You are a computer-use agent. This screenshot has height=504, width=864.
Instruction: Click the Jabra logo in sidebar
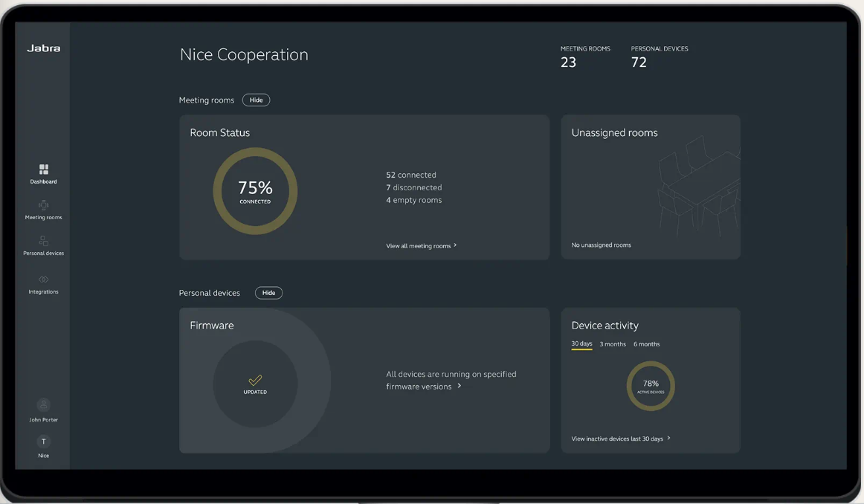click(43, 48)
